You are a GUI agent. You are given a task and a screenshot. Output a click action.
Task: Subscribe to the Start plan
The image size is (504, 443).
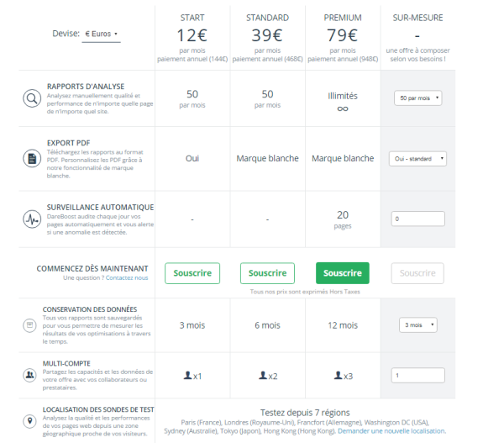coord(192,273)
